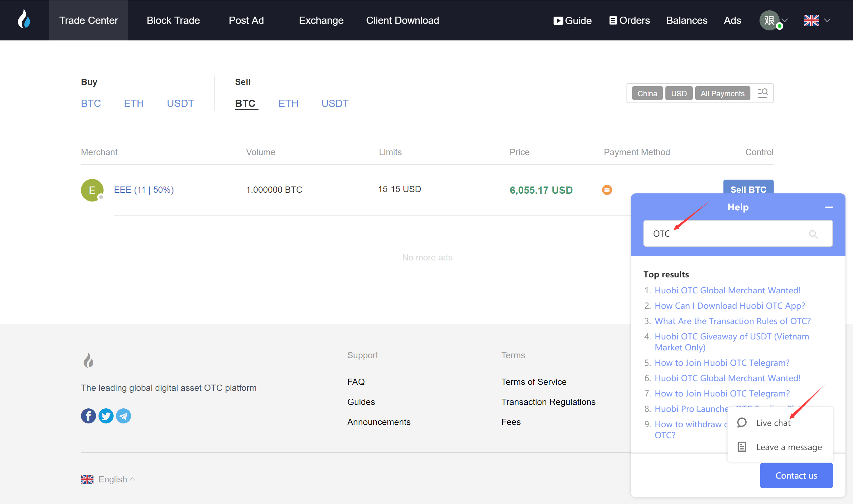
Task: Click the user avatar in header
Action: pos(770,20)
